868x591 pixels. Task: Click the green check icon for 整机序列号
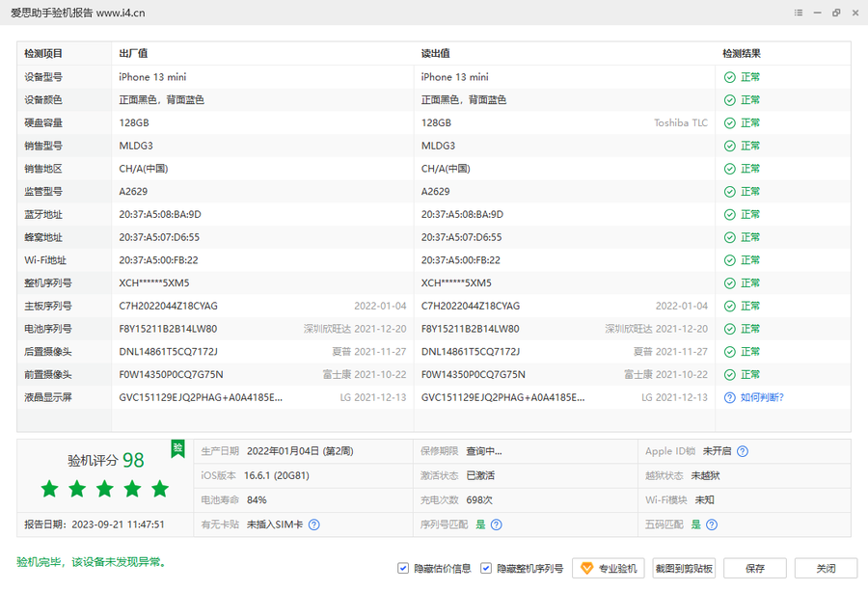tap(730, 282)
